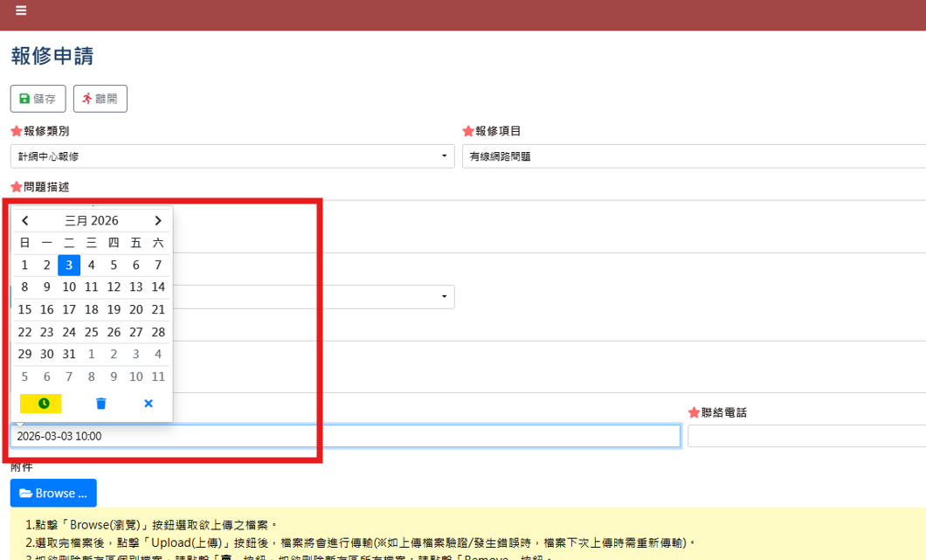Viewport: 926px width, 560px height.
Task: Click Browse to choose attachment file
Action: coord(53,494)
